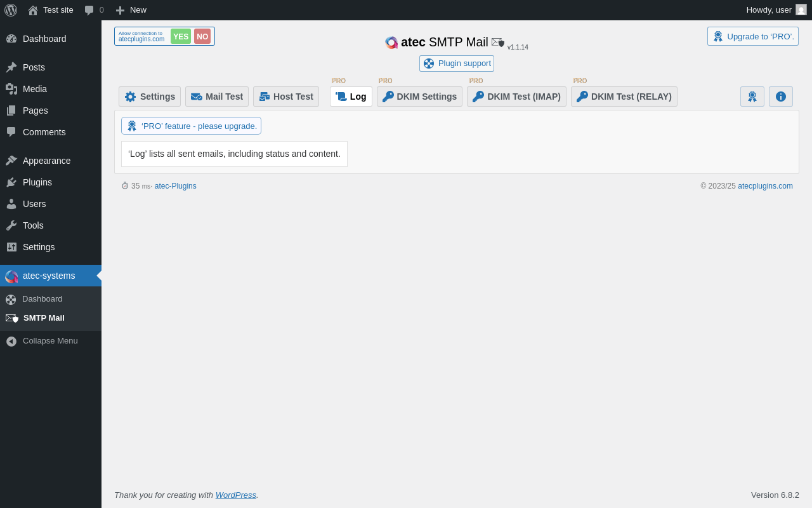Select the Host Test tab

click(x=286, y=97)
